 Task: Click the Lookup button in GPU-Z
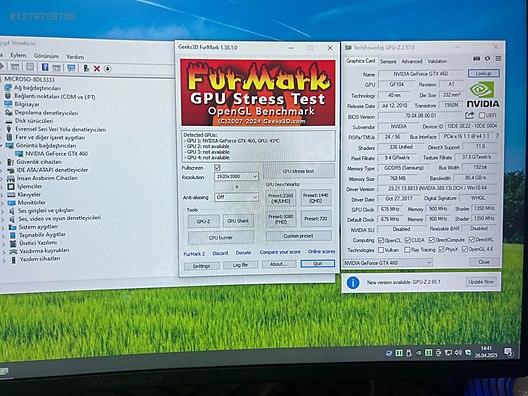483,73
